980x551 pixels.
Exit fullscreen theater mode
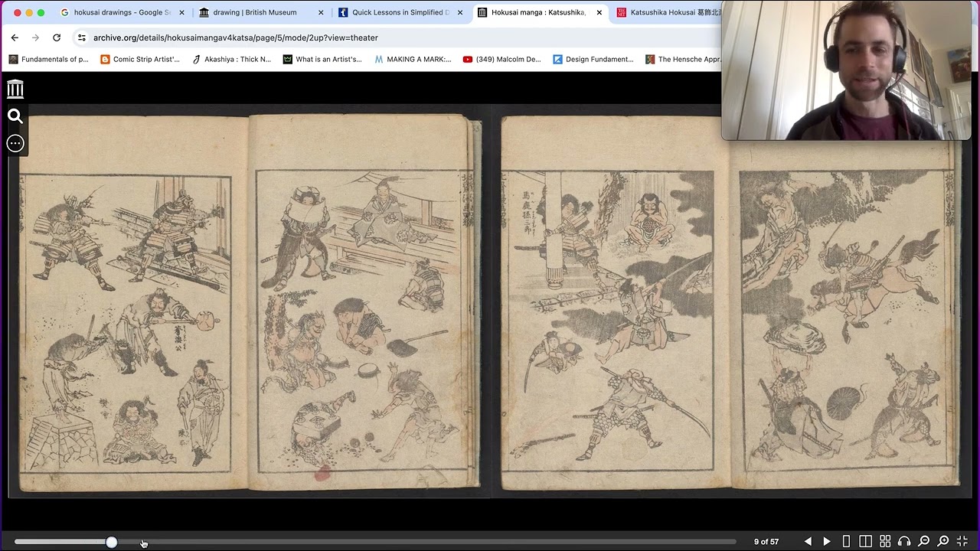click(962, 541)
